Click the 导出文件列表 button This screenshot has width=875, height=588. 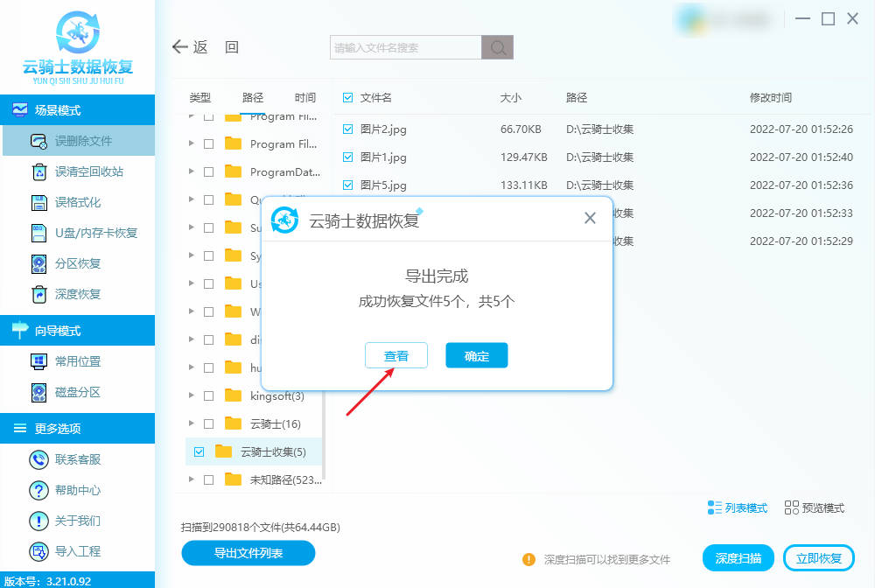pos(248,553)
